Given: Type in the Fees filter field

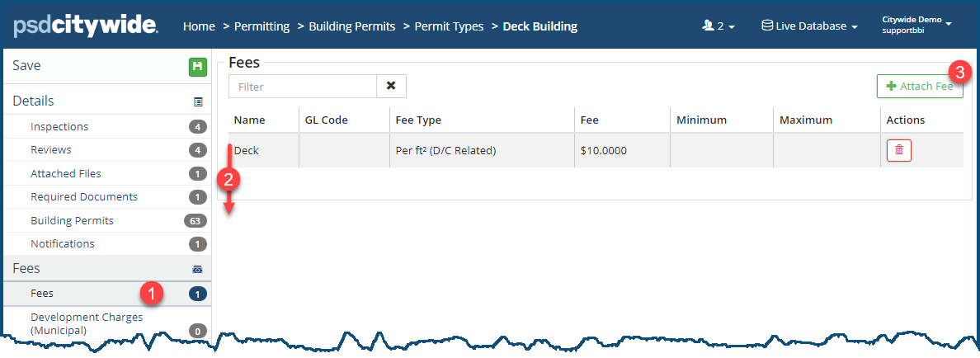Looking at the screenshot, I should pyautogui.click(x=303, y=86).
